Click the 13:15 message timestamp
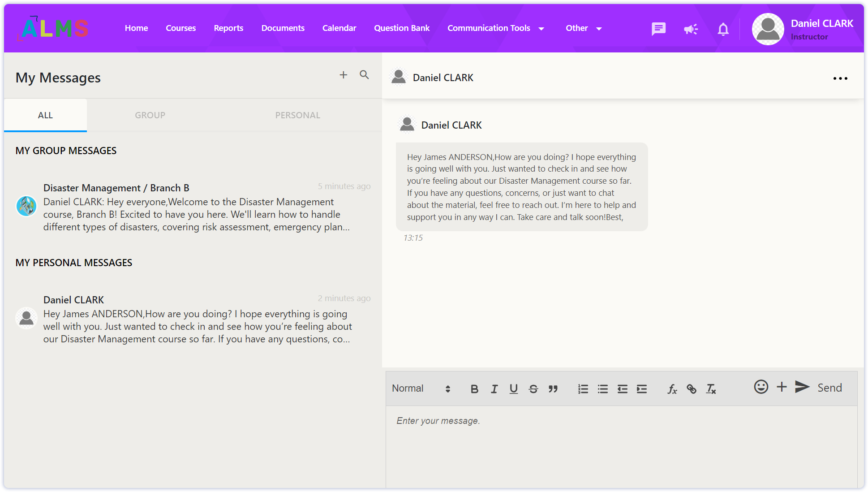Image resolution: width=868 pixels, height=492 pixels. coord(413,238)
